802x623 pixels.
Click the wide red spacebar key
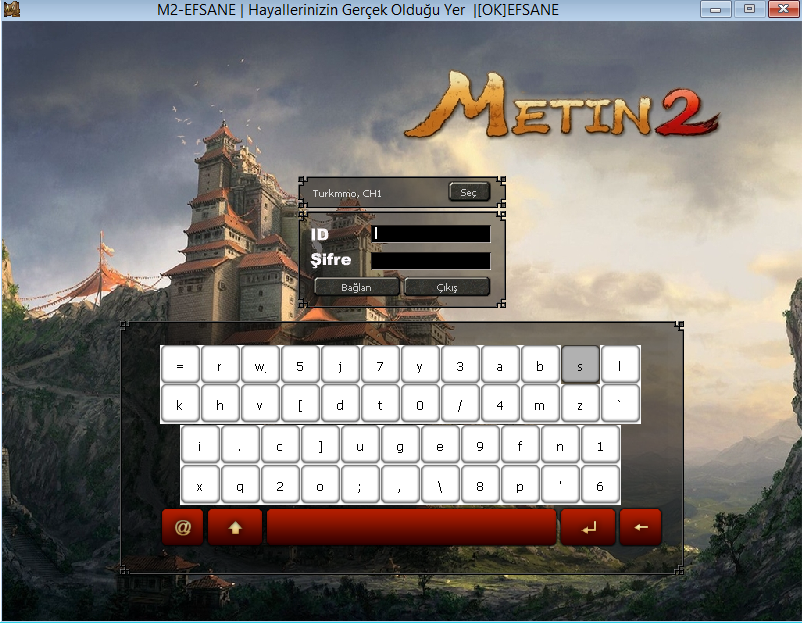pyautogui.click(x=411, y=527)
